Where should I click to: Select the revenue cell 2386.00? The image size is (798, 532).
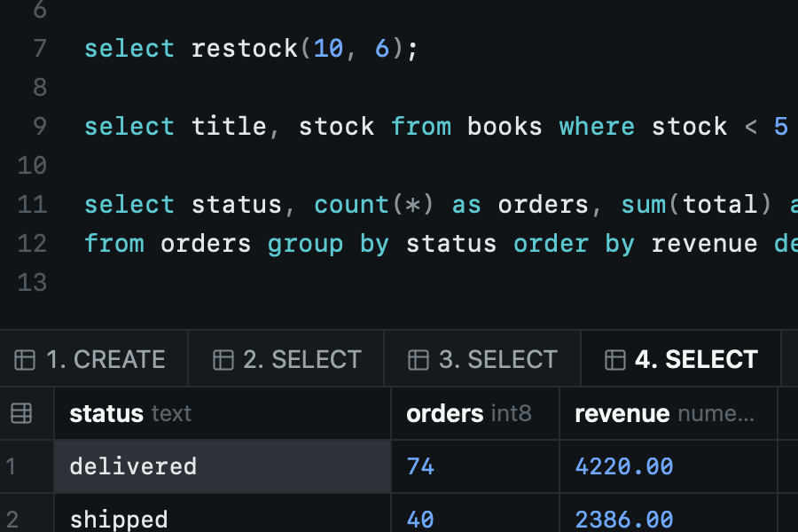[x=669, y=514]
